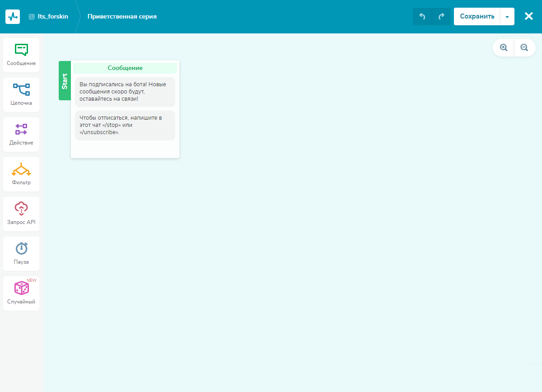Close the flow builder
Viewport: 542px width, 392px height.
pos(529,16)
